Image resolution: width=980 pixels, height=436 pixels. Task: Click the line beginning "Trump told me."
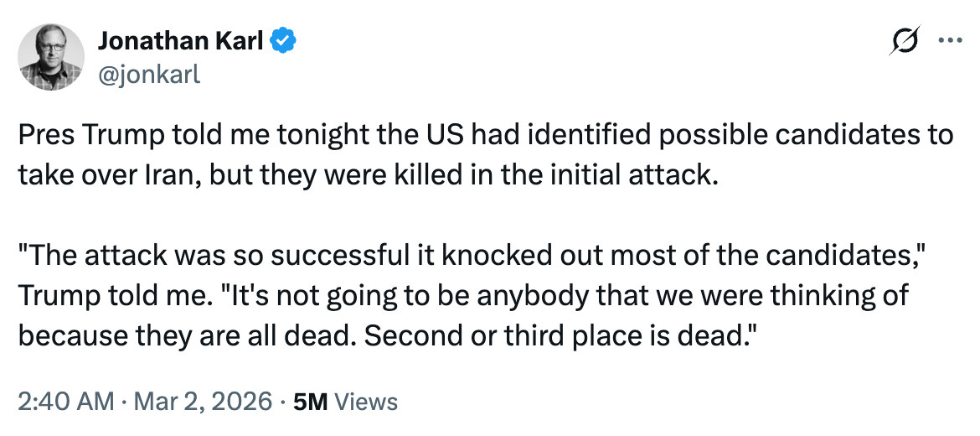coord(462,295)
